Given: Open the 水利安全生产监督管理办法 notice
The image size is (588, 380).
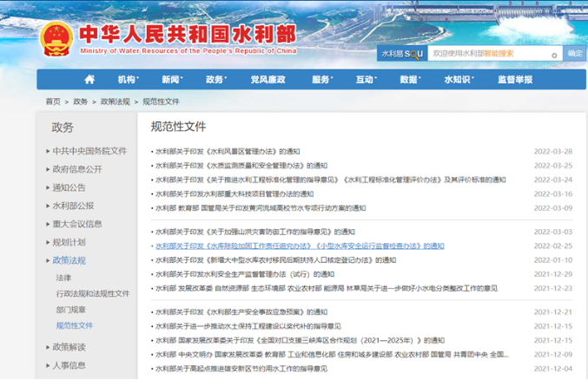Looking at the screenshot, I should point(245,274).
